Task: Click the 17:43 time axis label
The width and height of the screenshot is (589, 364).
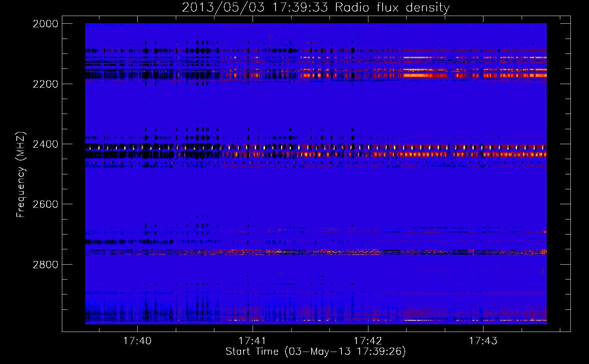Action: pyautogui.click(x=483, y=341)
